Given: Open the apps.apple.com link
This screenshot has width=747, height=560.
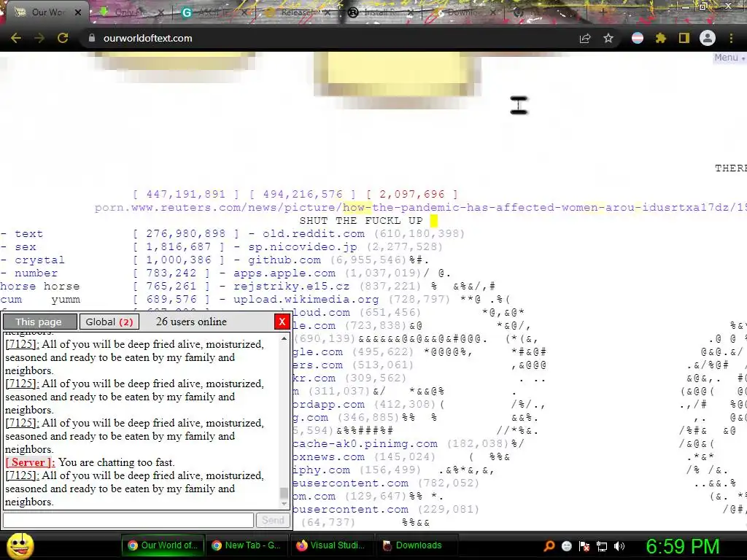Looking at the screenshot, I should [285, 273].
